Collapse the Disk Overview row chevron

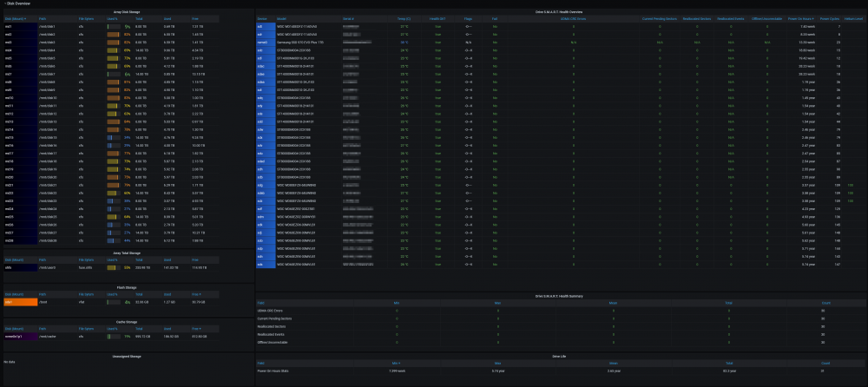[5, 3]
